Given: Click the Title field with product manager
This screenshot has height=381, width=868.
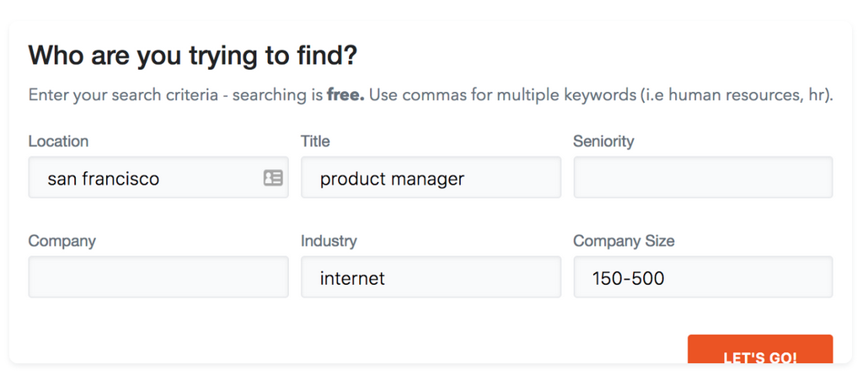Looking at the screenshot, I should point(430,178).
